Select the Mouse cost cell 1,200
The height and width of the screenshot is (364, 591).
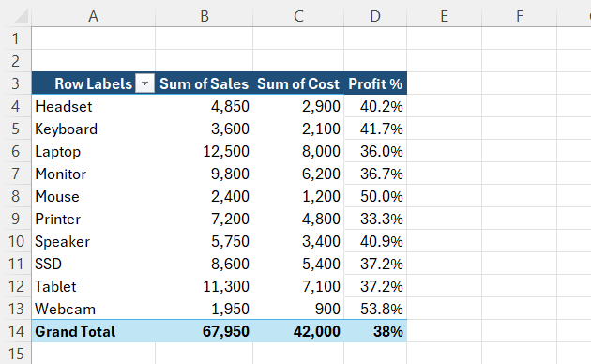pos(298,196)
